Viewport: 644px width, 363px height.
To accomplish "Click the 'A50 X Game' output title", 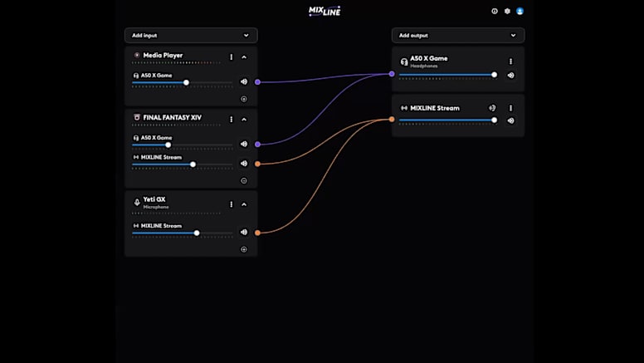I will pos(429,58).
